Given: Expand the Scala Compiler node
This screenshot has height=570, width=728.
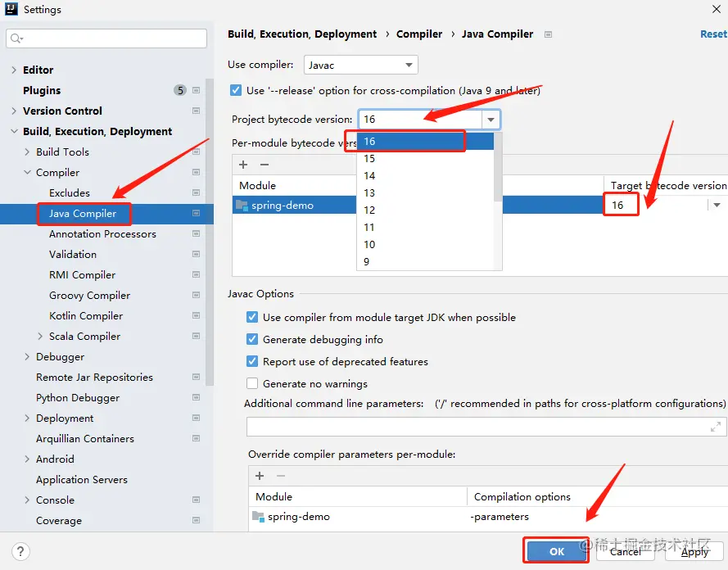Looking at the screenshot, I should (40, 336).
